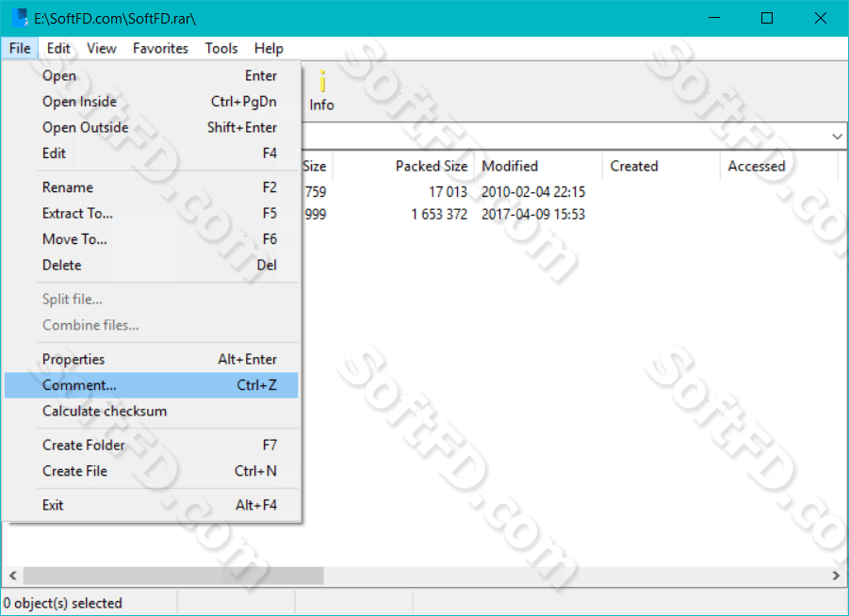Open the Favorites menu
The height and width of the screenshot is (616, 849).
(160, 48)
